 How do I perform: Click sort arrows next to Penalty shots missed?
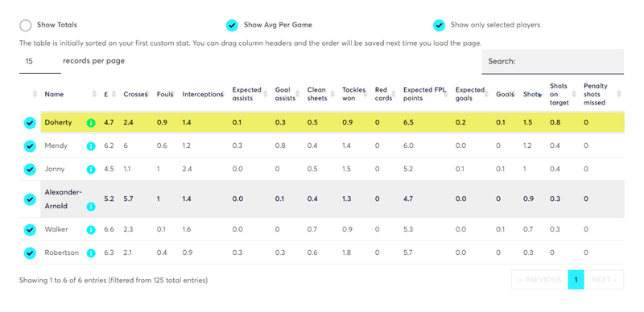pos(619,94)
